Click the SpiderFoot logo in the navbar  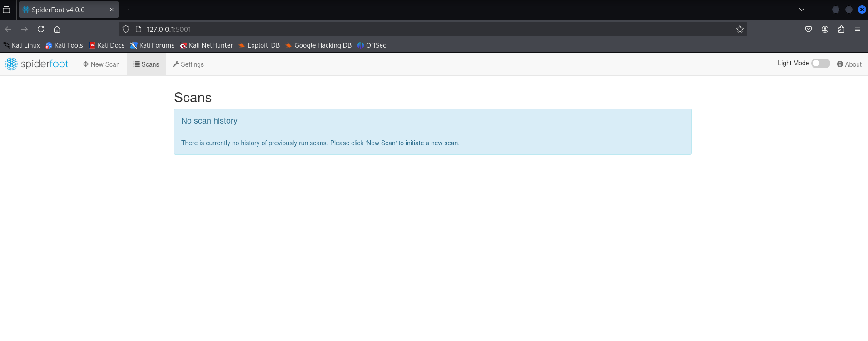point(37,64)
